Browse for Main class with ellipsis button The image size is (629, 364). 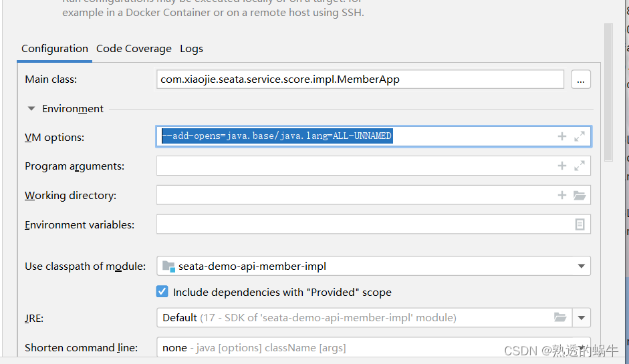pyautogui.click(x=581, y=79)
